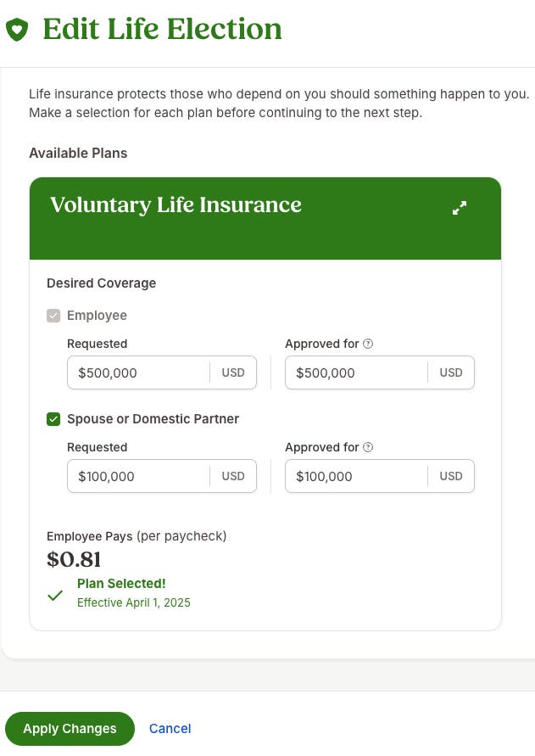Click the Spouse Approved for $100,000 field
This screenshot has width=535, height=756.
(380, 476)
